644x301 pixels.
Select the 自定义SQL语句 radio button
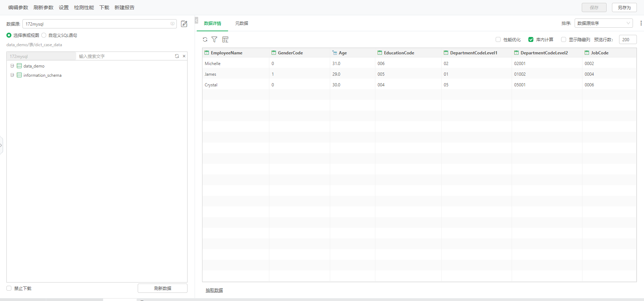coord(44,35)
